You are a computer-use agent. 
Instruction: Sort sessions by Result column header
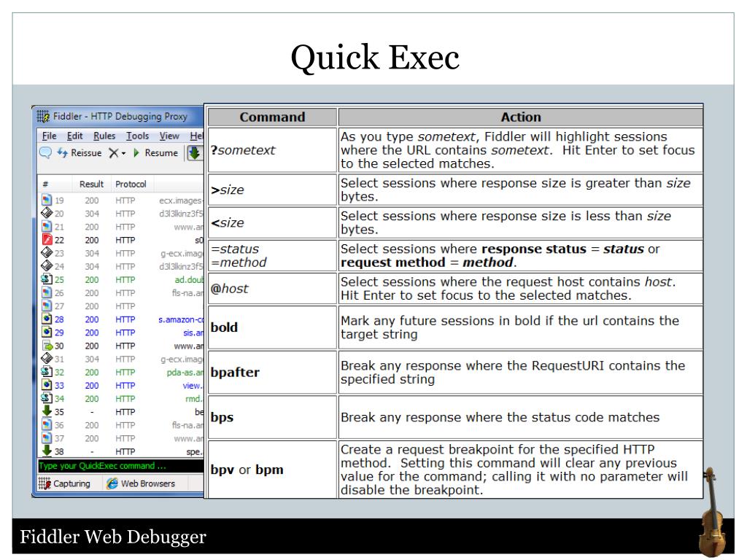[x=91, y=184]
